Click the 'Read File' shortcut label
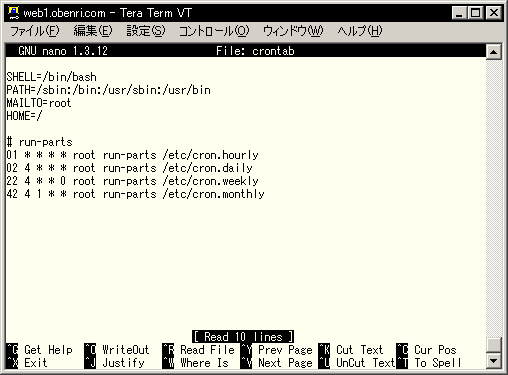This screenshot has height=375, width=508. [207, 350]
